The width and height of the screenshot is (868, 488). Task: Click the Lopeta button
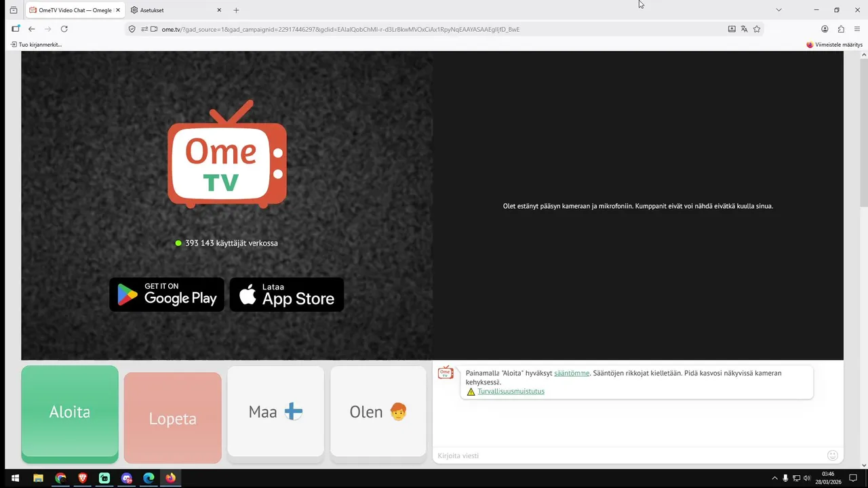[173, 418]
